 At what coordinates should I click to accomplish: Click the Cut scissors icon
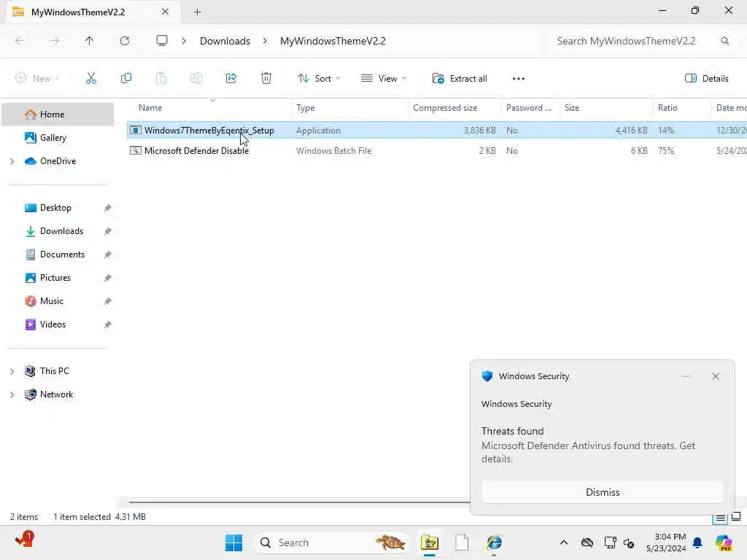click(90, 79)
